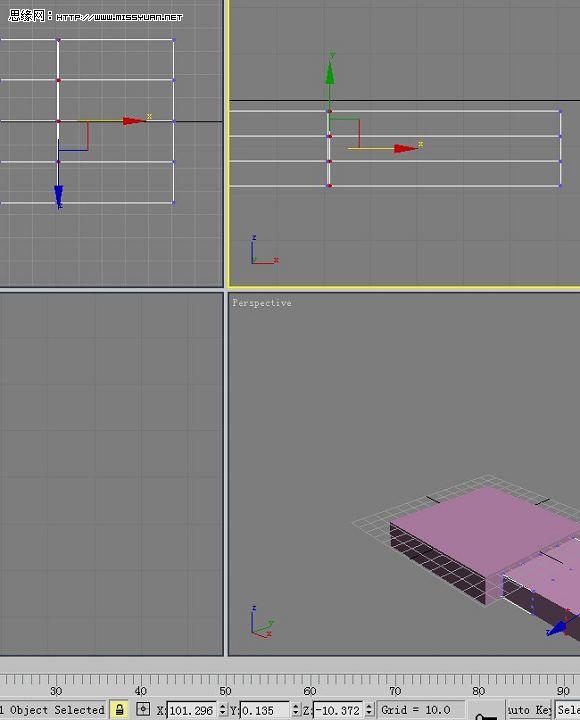
Task: Click the Perspective viewport label
Action: (x=262, y=303)
